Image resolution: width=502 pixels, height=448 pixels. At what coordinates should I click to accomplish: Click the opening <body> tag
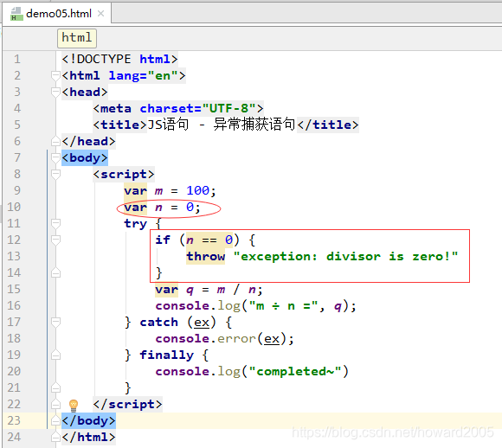85,157
